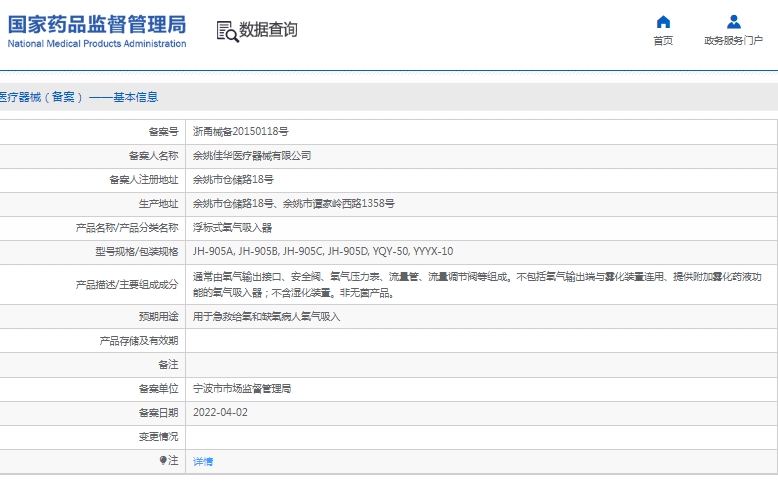
Task: Click the model list starting with JH-905A
Action: pyautogui.click(x=323, y=252)
